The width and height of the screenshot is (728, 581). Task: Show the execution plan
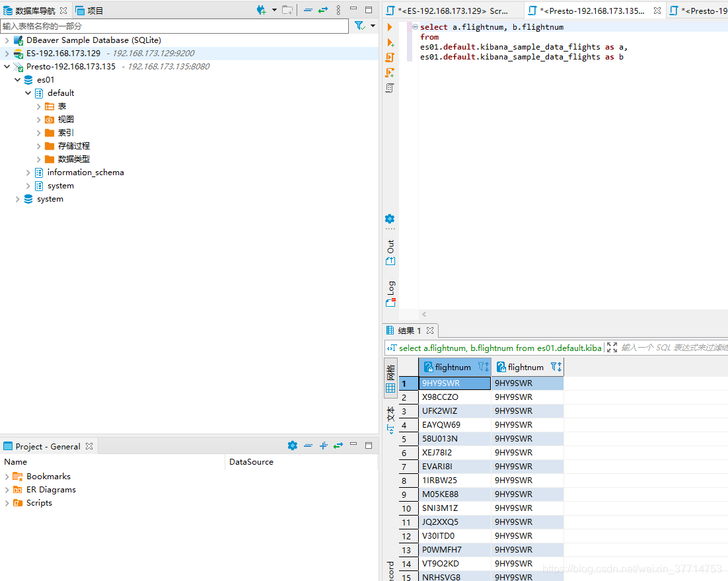tap(390, 87)
